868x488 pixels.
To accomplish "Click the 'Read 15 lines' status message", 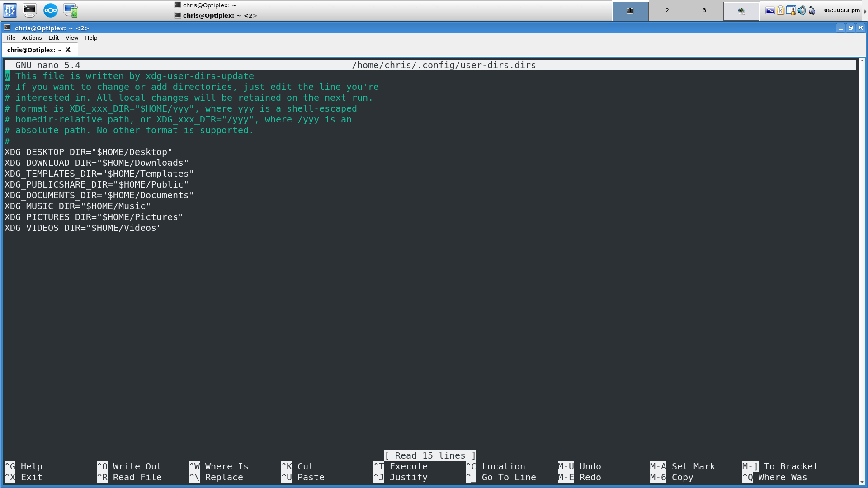I will (x=430, y=456).
